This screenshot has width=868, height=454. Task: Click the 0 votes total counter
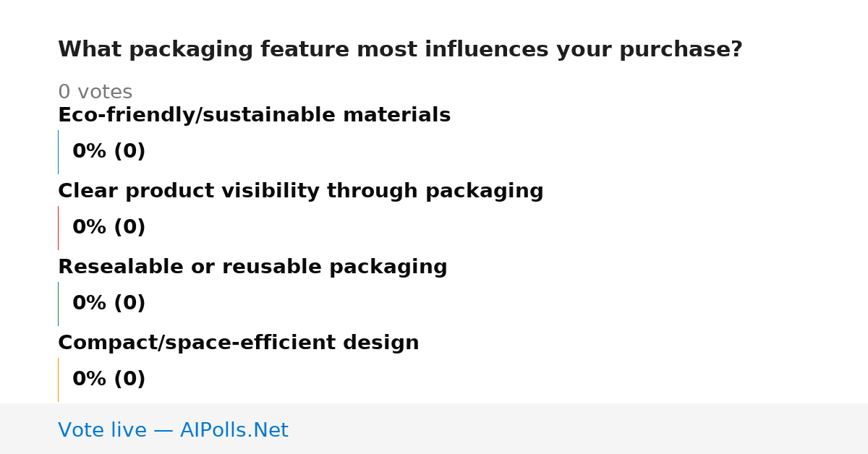(x=95, y=93)
